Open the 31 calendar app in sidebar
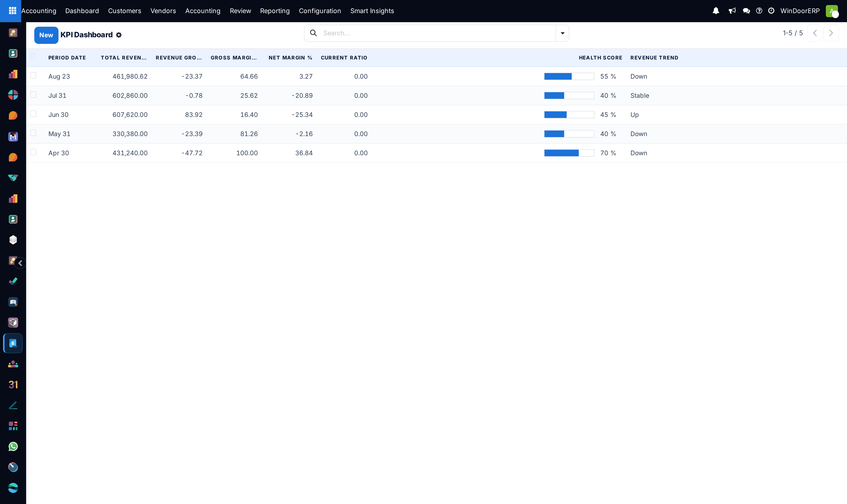The height and width of the screenshot is (504, 847). point(13,385)
